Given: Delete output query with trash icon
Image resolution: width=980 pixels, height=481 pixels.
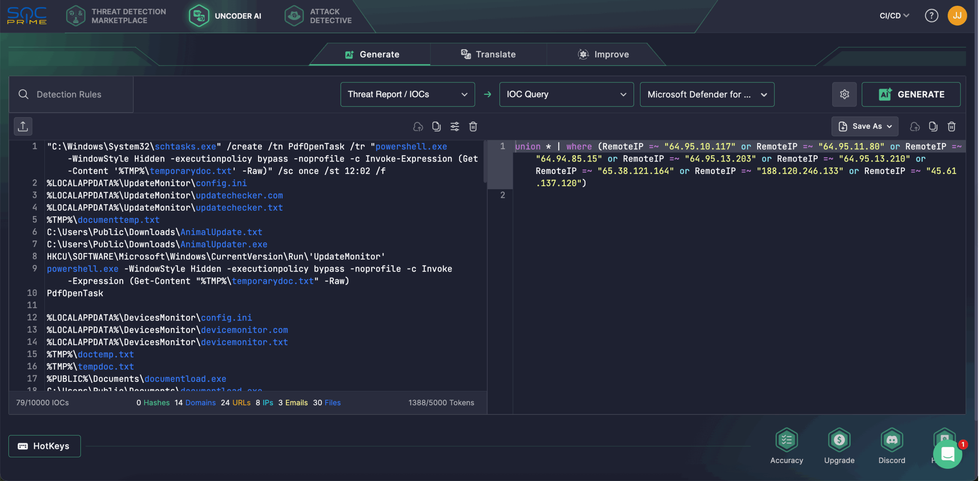Looking at the screenshot, I should point(951,126).
